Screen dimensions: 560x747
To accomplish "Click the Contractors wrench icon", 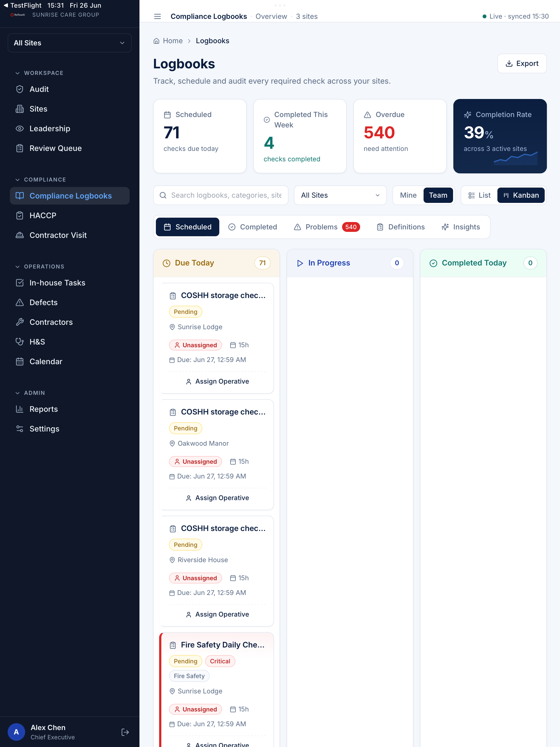I will click(x=20, y=322).
